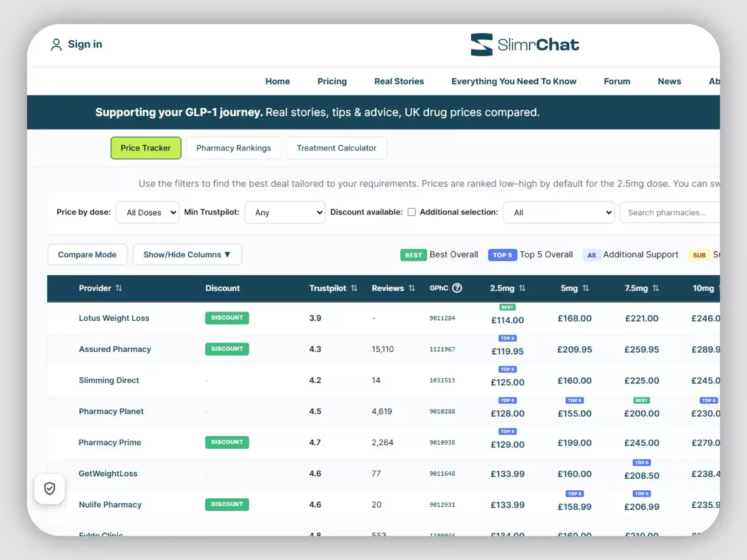Click the £208.50 price for GetWeightLoss
Viewport: 747px width, 560px height.
pyautogui.click(x=642, y=476)
